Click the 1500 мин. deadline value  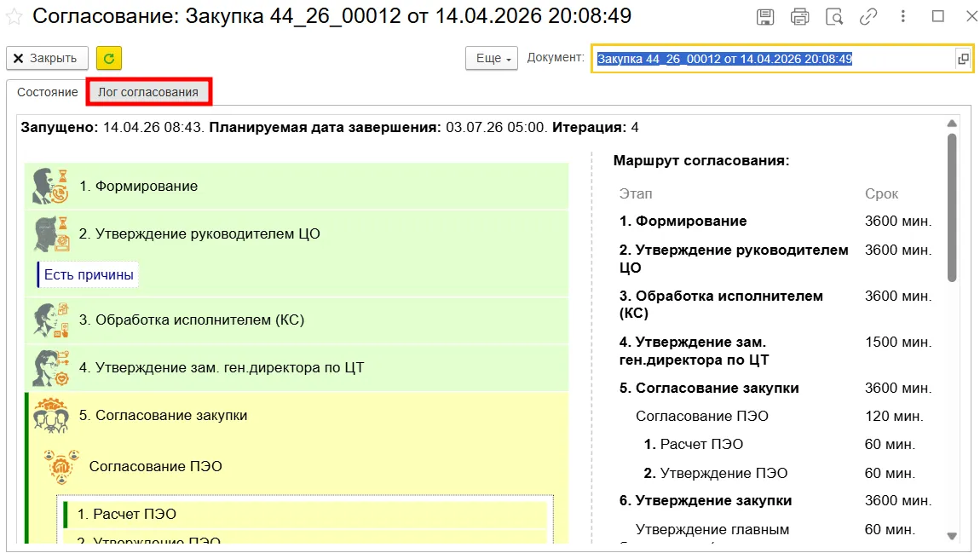click(x=897, y=343)
